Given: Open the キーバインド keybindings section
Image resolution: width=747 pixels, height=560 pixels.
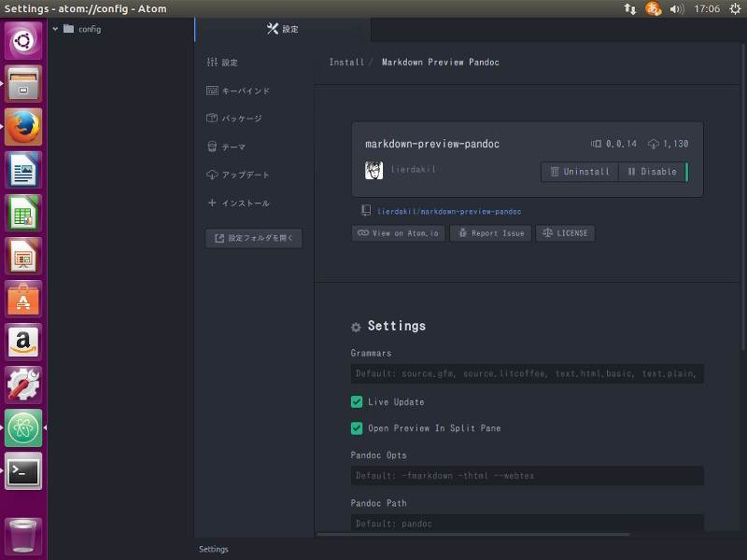Looking at the screenshot, I should (x=238, y=91).
